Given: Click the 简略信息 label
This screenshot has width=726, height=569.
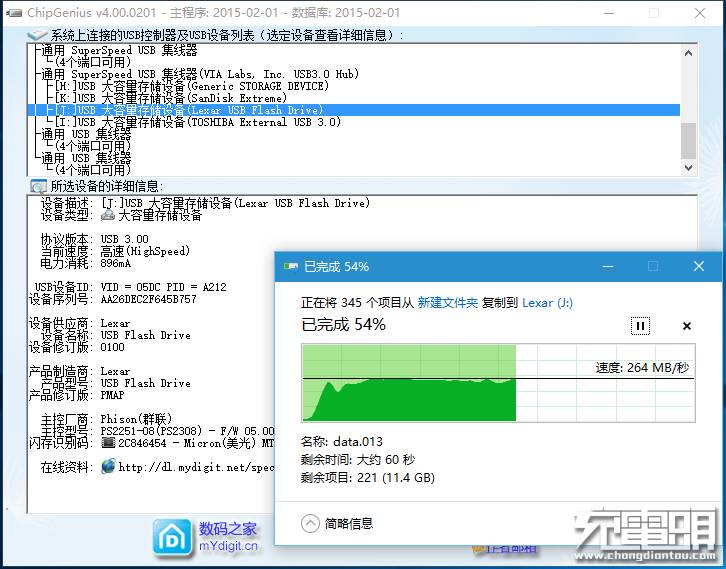Looking at the screenshot, I should (349, 524).
